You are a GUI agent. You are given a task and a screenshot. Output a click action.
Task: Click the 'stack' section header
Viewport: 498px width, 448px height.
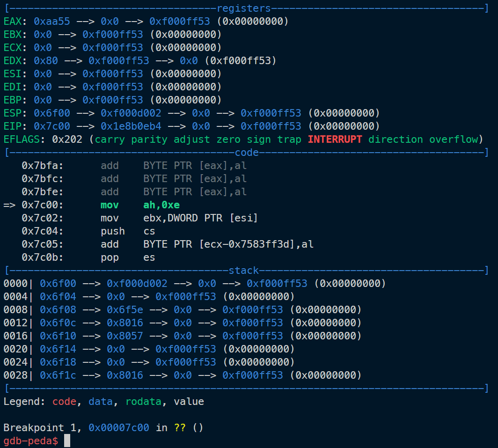pos(243,271)
